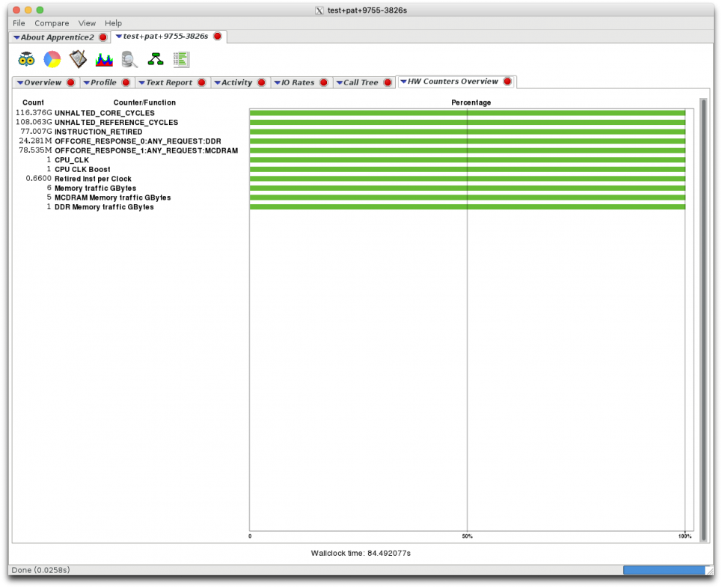722x588 pixels.
Task: Close the Call Tree tab red button
Action: (x=388, y=82)
